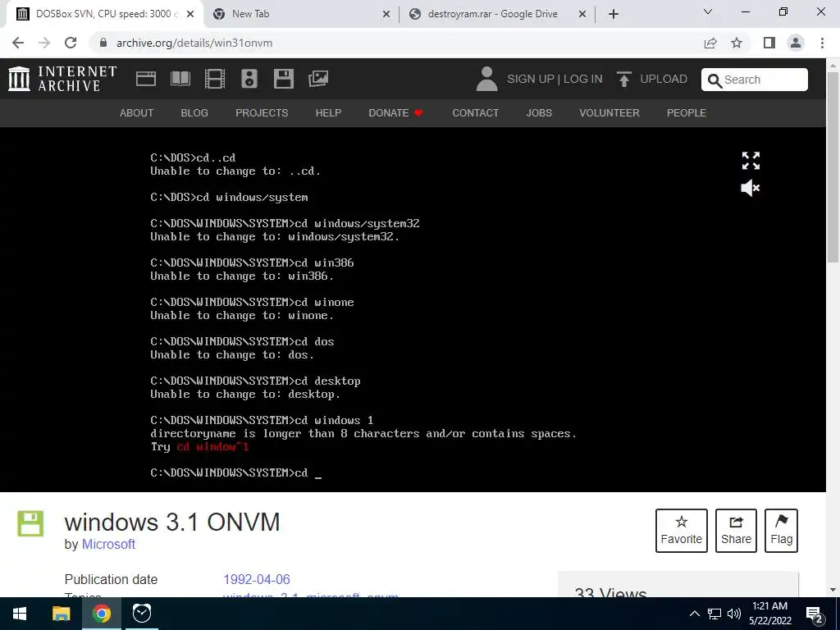Image resolution: width=840 pixels, height=630 pixels.
Task: Share this page from address bar
Action: (x=710, y=43)
